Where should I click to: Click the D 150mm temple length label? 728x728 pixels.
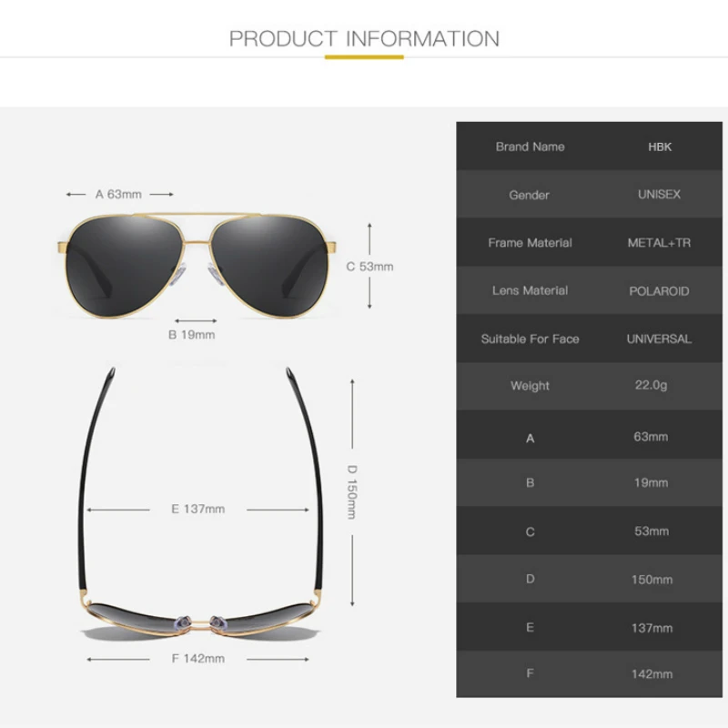tap(352, 491)
